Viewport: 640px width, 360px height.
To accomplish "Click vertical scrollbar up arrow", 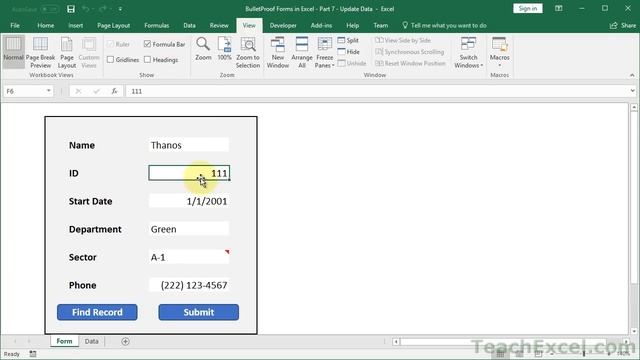I will coord(634,107).
